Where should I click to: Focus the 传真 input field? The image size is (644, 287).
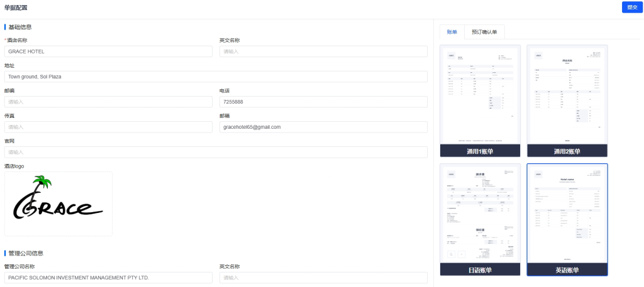108,127
